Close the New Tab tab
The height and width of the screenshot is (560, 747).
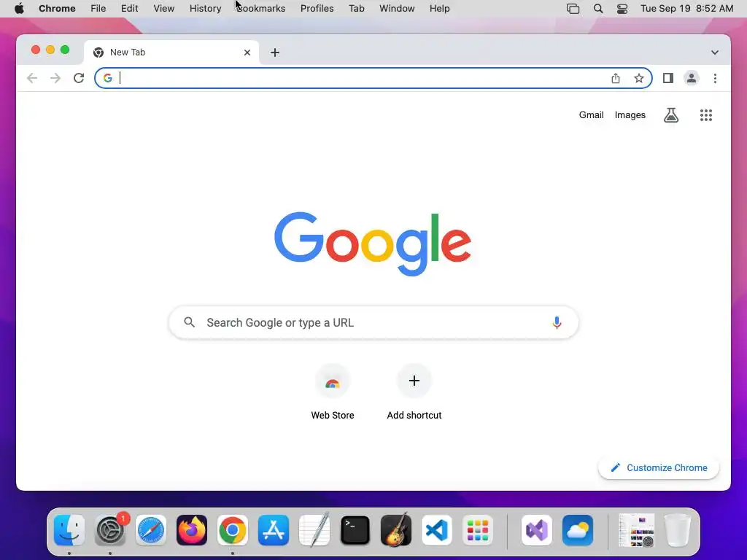[x=247, y=52]
